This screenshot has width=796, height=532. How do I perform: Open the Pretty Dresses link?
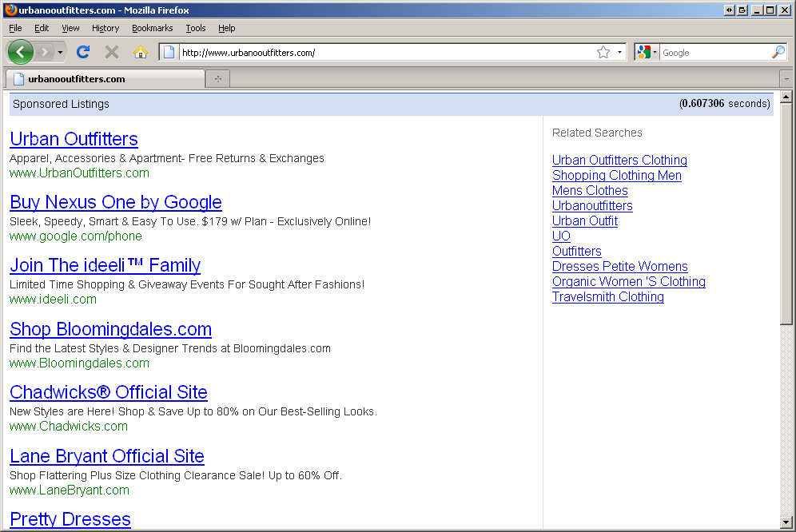coord(70,518)
